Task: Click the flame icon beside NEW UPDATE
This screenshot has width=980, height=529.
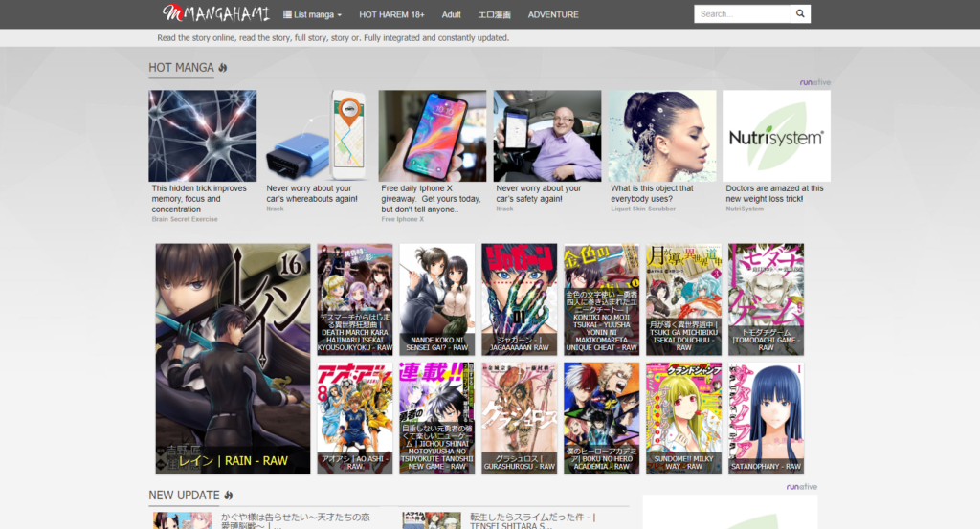Action: (228, 496)
